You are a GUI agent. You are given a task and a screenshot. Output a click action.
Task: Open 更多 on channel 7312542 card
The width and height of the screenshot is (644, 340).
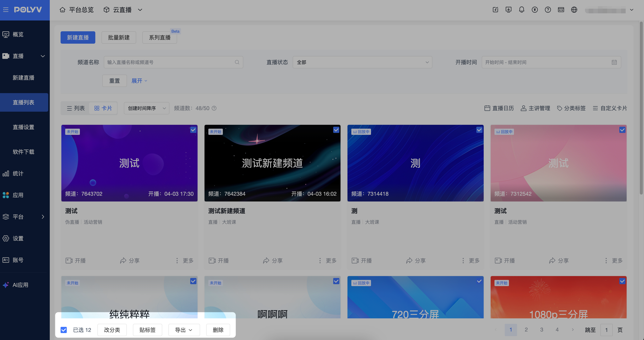click(x=614, y=261)
